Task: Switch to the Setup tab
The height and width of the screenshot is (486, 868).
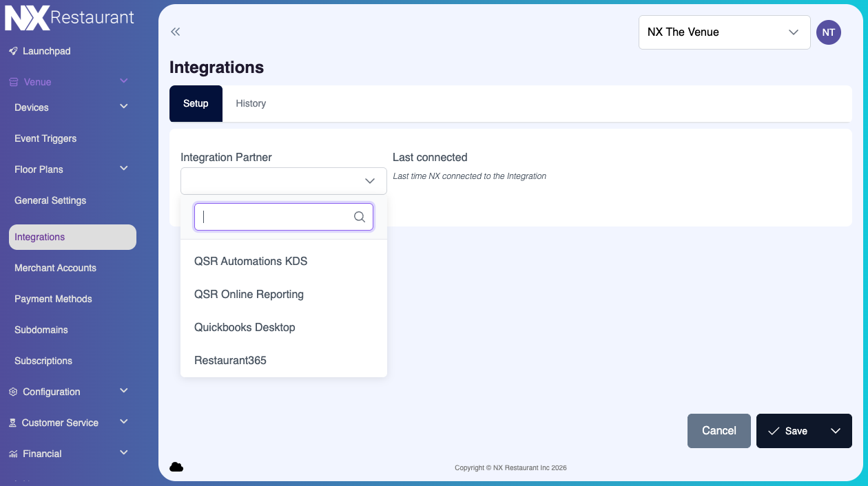Action: [x=196, y=103]
